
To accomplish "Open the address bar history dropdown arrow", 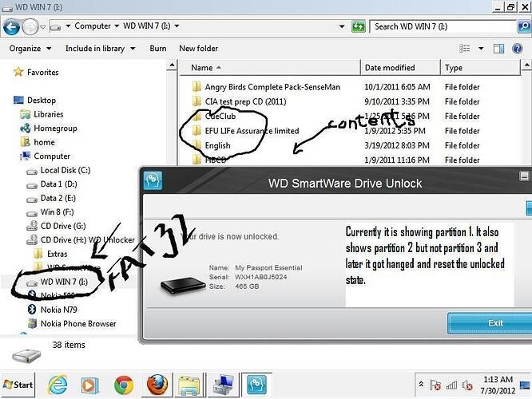I will 342,26.
